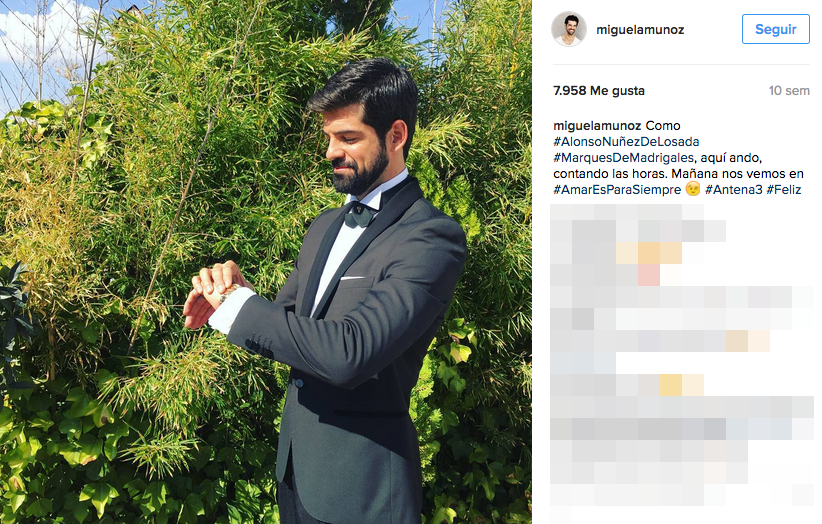Image resolution: width=822 pixels, height=524 pixels.
Task: Open the miguelamunoz profile avatar
Action: 569,29
